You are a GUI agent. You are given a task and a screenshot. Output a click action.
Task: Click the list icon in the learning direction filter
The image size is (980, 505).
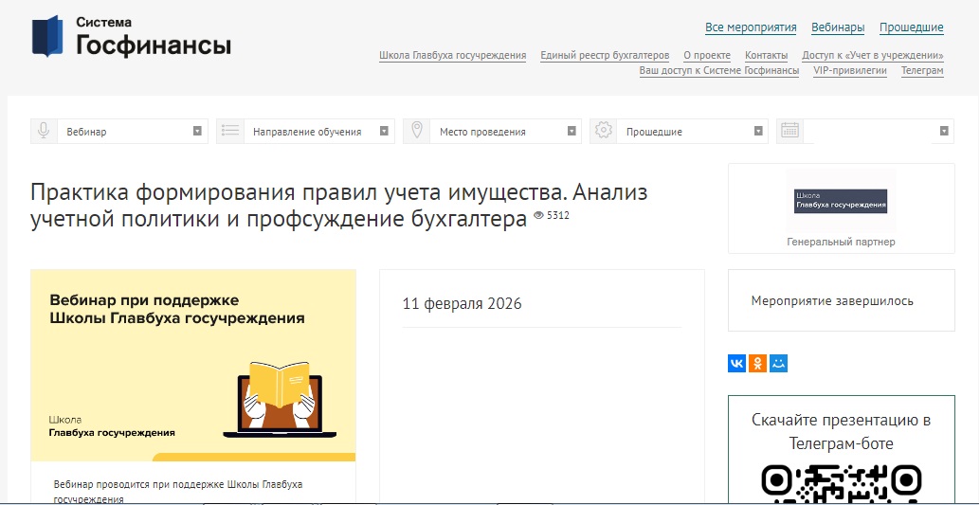coord(230,132)
